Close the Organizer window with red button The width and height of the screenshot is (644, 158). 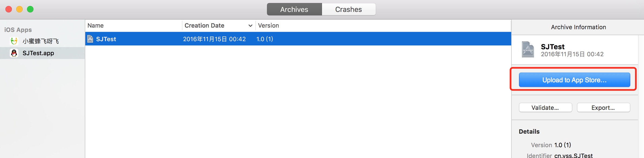(x=9, y=9)
